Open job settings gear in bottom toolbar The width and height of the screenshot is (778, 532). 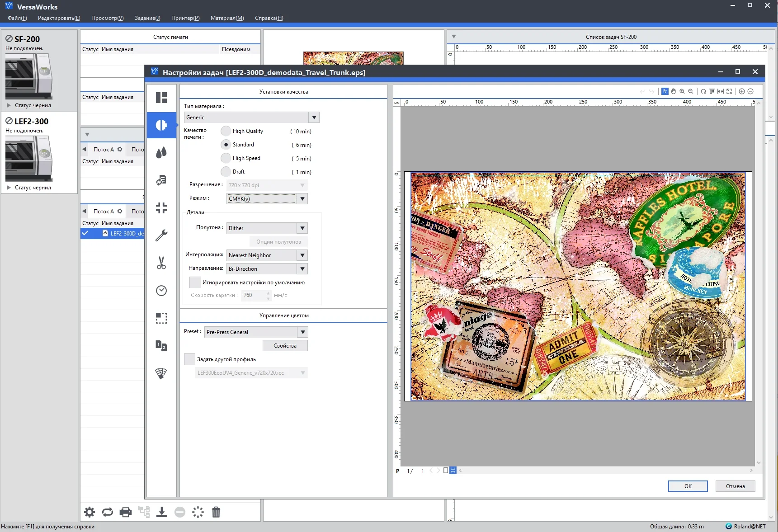[x=90, y=512]
